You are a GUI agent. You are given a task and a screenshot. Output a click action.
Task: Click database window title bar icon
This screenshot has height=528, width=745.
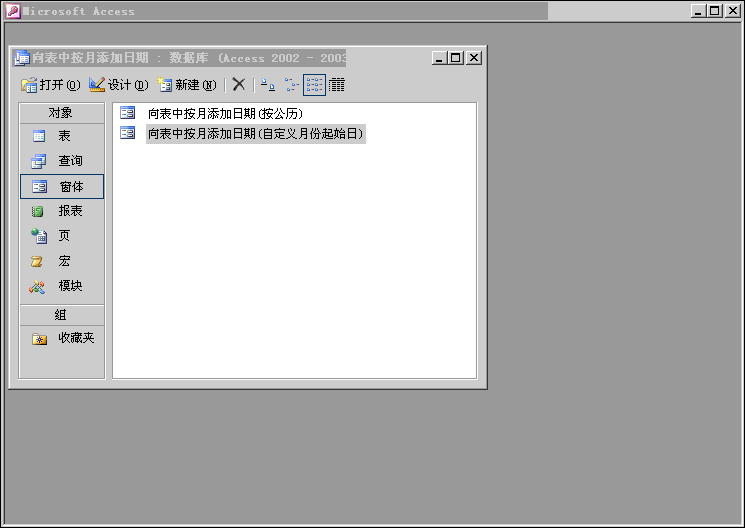click(x=22, y=58)
